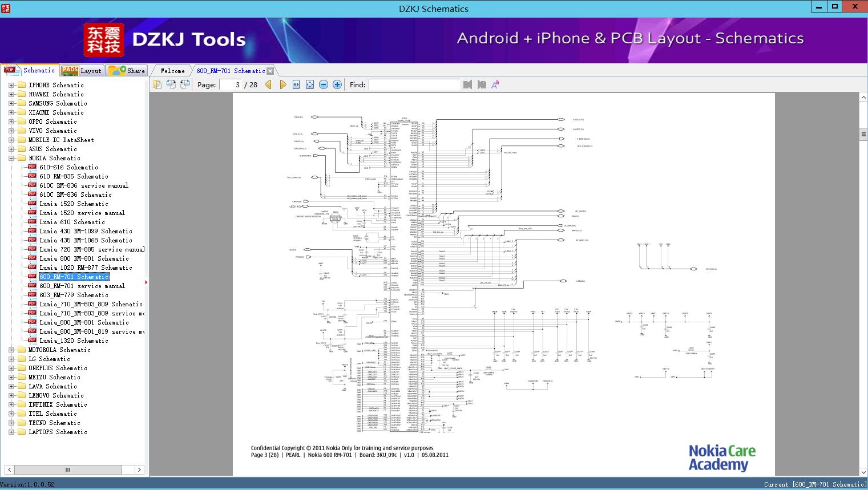This screenshot has height=490, width=868.
Task: Expand the IPHONE Schematic folder
Action: tap(11, 85)
